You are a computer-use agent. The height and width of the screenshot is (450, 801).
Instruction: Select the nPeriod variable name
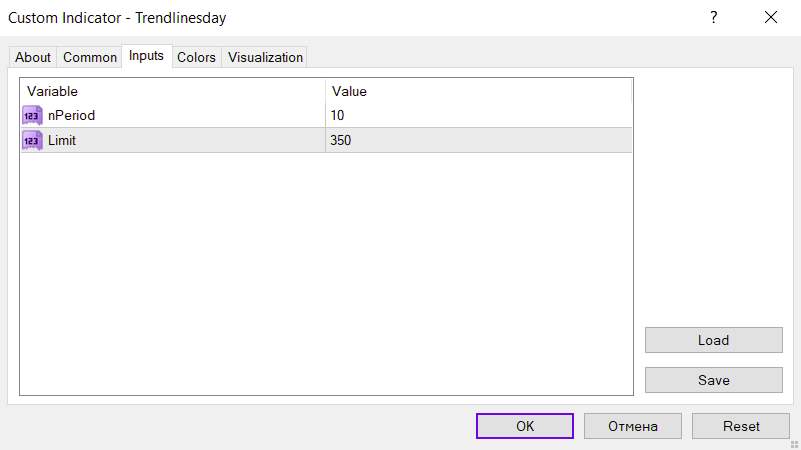[x=71, y=115]
